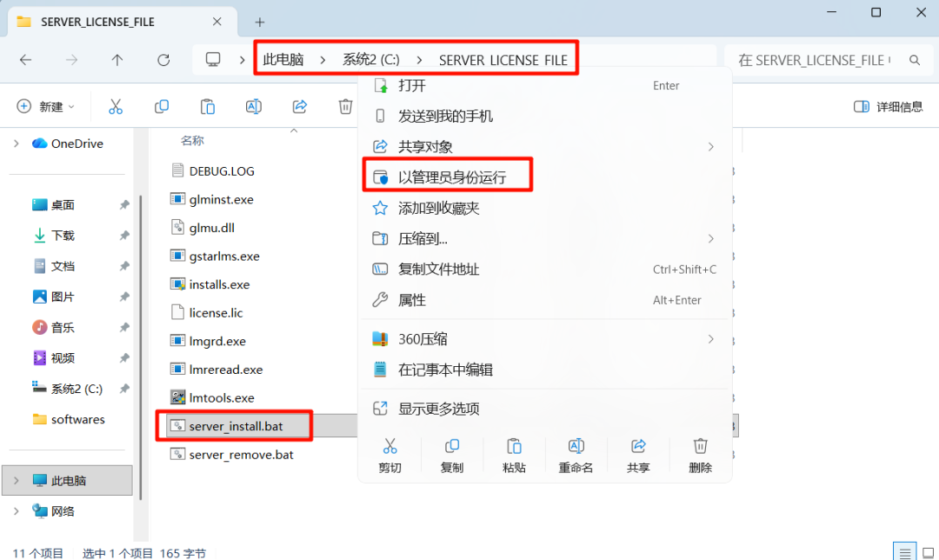This screenshot has height=560, width=939.
Task: Switch to details list view in the status bar
Action: [x=904, y=552]
